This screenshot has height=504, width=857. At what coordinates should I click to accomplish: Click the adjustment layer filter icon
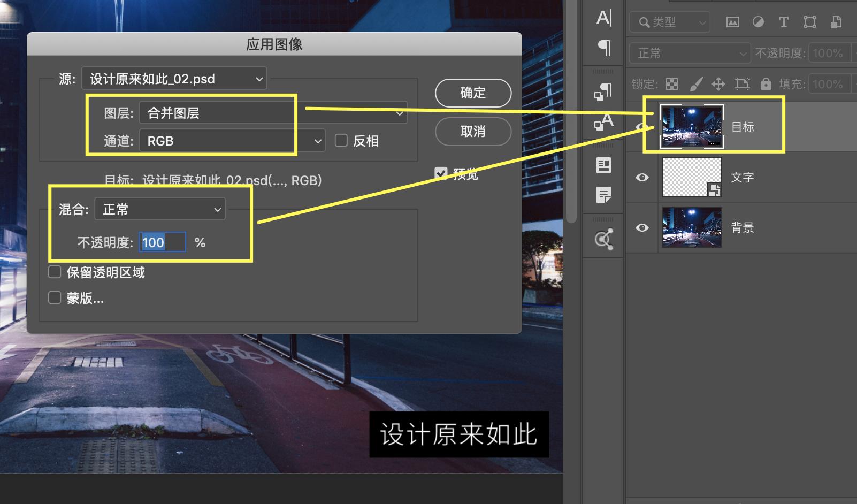[x=758, y=22]
